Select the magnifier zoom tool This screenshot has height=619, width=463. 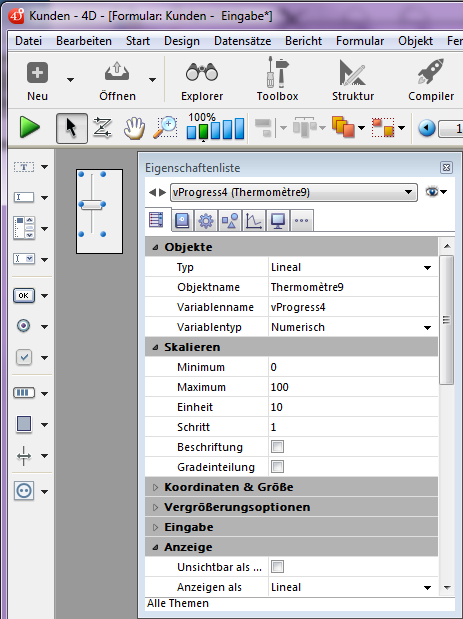(165, 128)
